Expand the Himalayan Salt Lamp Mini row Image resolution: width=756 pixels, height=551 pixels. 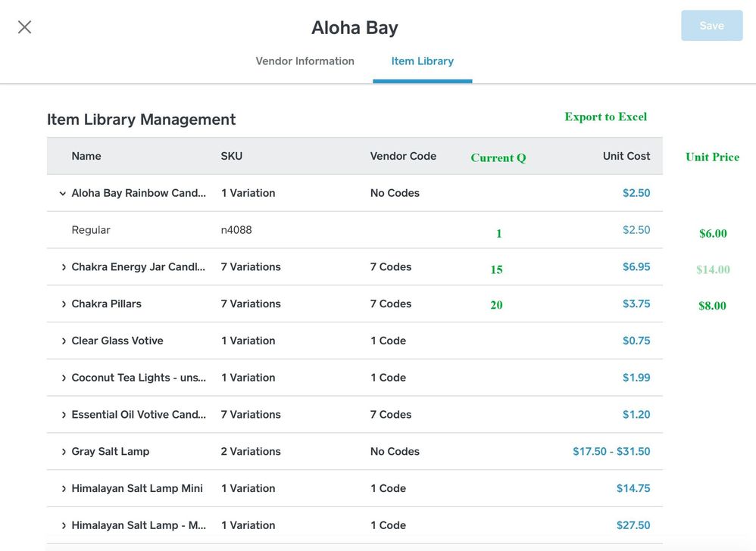(x=64, y=489)
